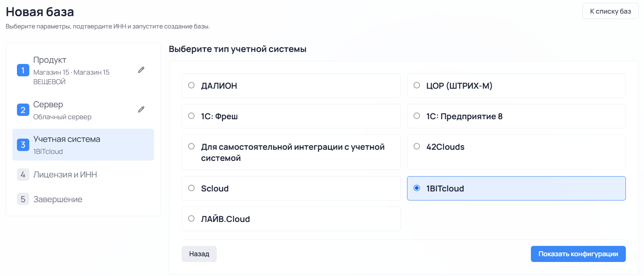The width and height of the screenshot is (644, 276).
Task: Select the 1BITcloud radio button
Action: [417, 188]
